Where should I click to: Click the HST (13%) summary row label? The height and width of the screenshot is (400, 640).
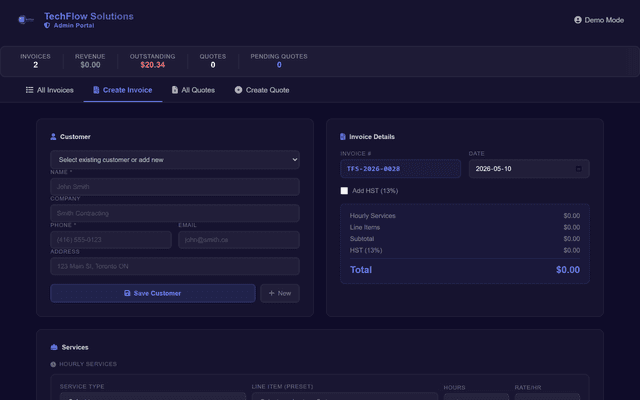click(366, 250)
